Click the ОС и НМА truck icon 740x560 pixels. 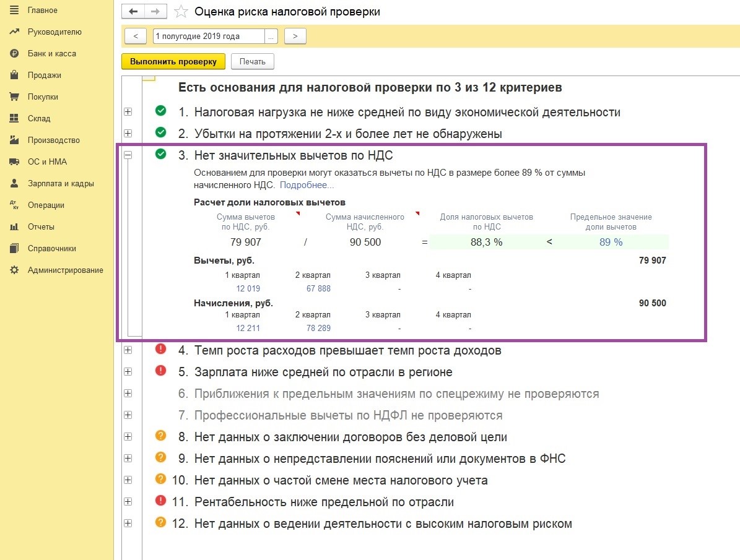pos(14,162)
